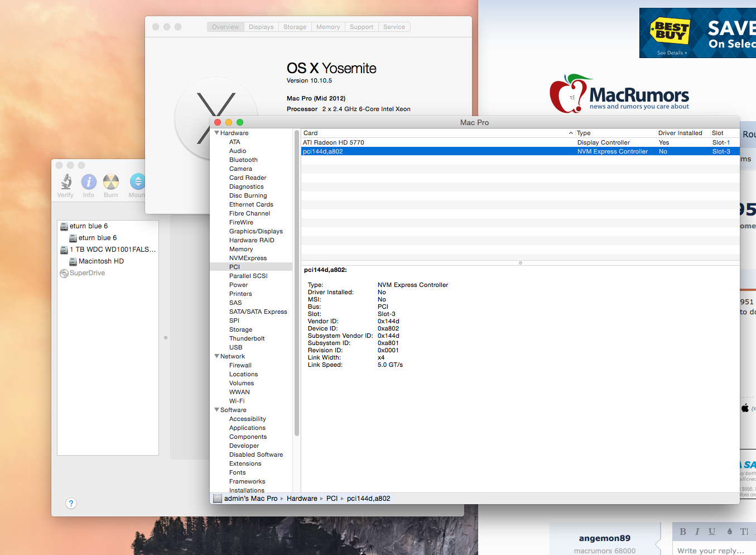Collapse the Hardware section in sidebar
Viewport: 756px width, 555px height.
click(217, 133)
